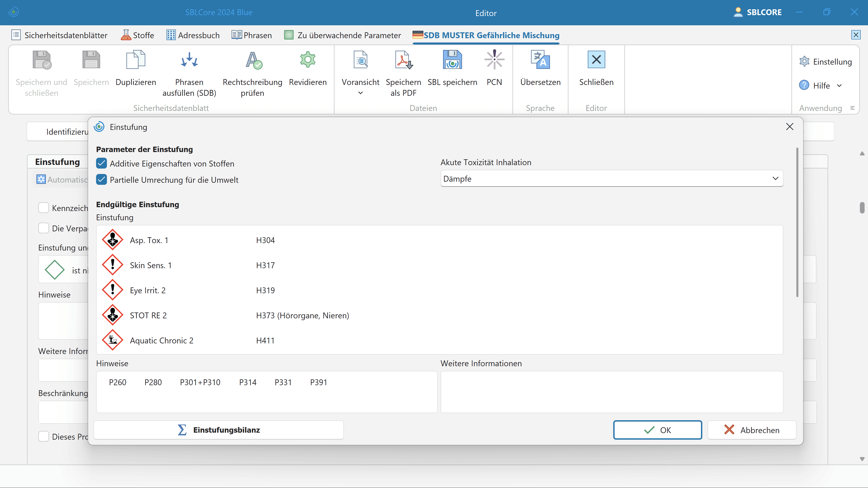Uncheck Additive Eigenschaften von Stoffen
Screen dimensions: 868x488
tap(101, 164)
